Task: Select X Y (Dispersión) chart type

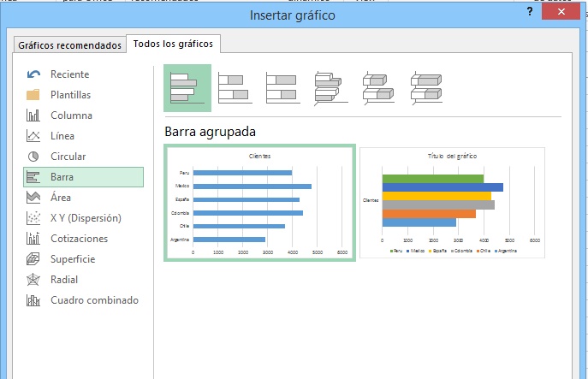Action: click(x=86, y=218)
